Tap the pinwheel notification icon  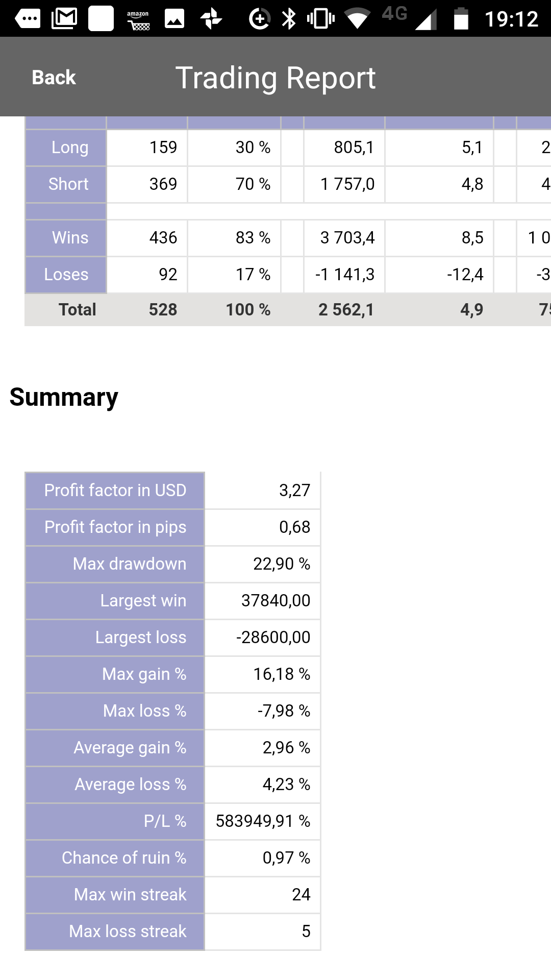click(211, 19)
